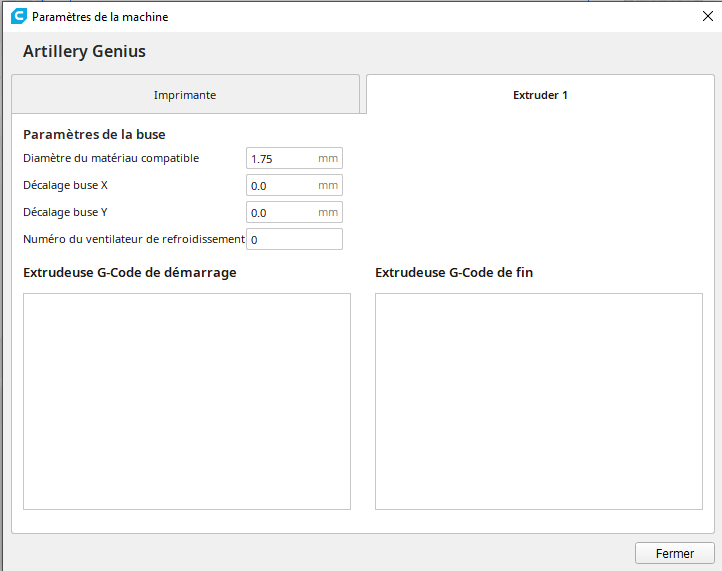Click the Extrudeuse G-Code de démarrage heading

pos(130,273)
